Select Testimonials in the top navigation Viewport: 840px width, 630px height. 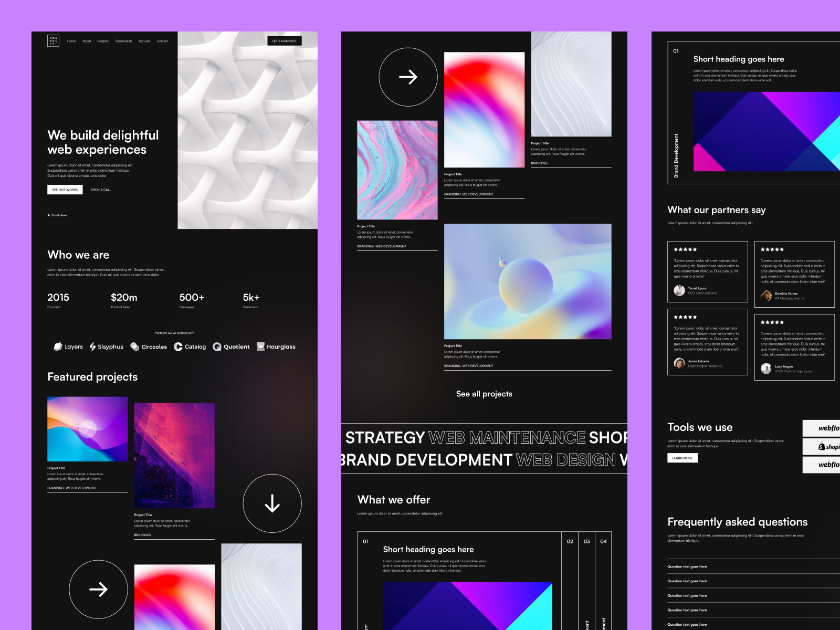point(123,41)
